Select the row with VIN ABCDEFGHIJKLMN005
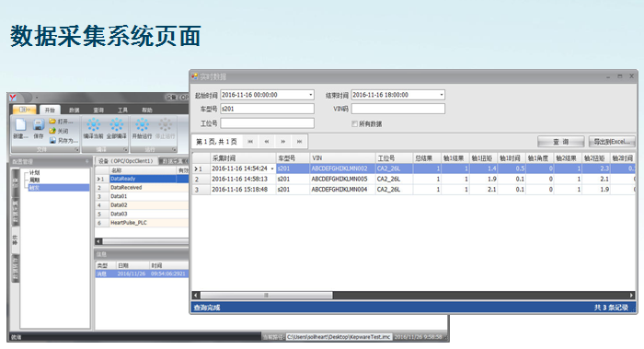Image resolution: width=644 pixels, height=349 pixels. pyautogui.click(x=414, y=180)
